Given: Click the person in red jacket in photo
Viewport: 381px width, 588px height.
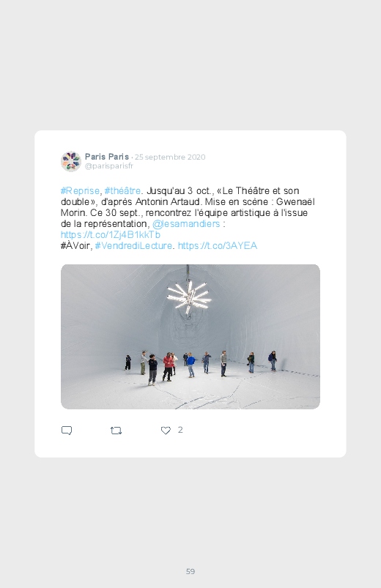Looking at the screenshot, I should pos(167,367).
